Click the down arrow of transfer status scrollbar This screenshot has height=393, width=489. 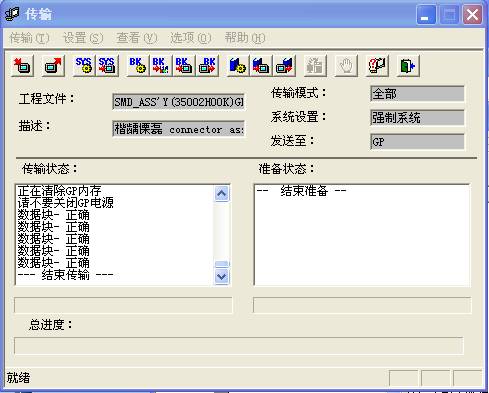pyautogui.click(x=222, y=277)
